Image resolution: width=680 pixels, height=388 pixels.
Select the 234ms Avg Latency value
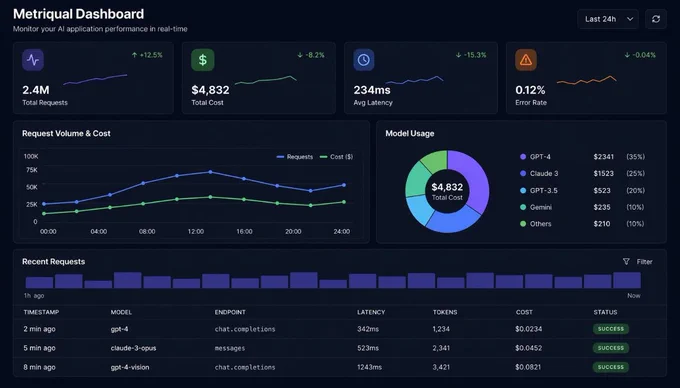(x=372, y=90)
